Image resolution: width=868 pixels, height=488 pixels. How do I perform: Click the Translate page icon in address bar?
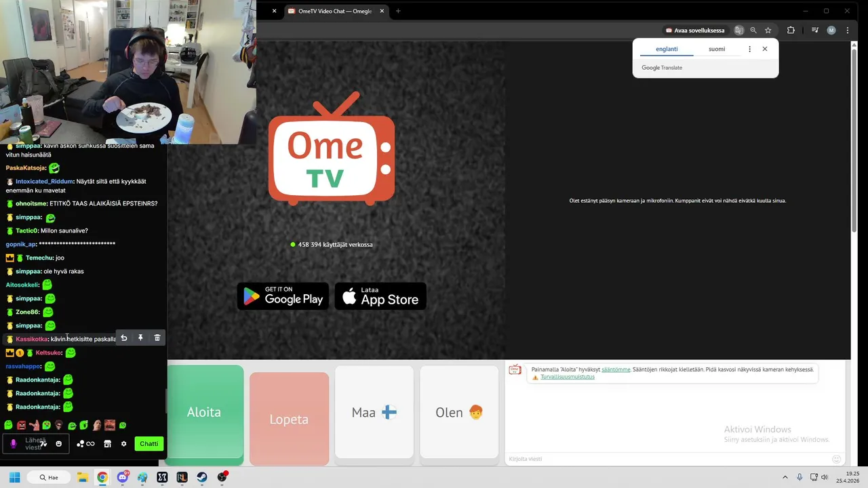click(738, 30)
